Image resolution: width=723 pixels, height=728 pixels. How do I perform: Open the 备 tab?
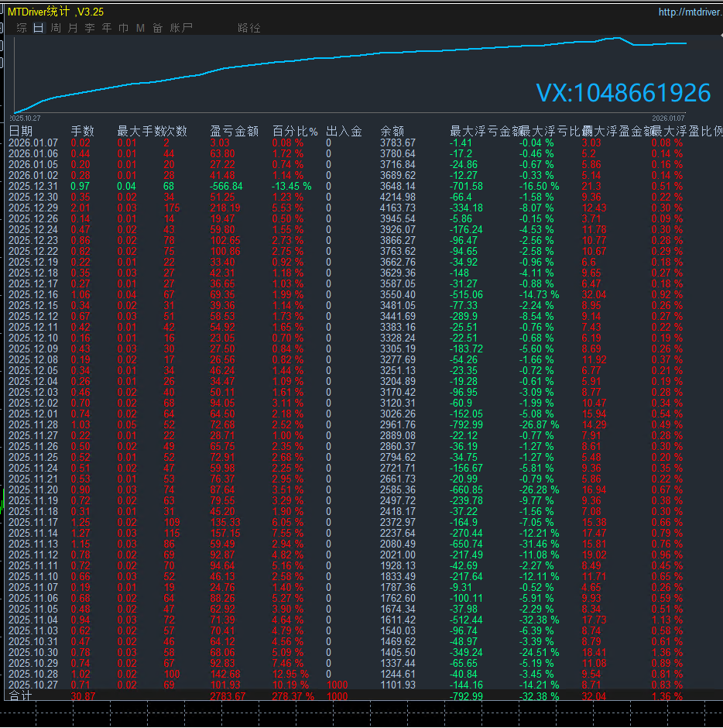(157, 28)
